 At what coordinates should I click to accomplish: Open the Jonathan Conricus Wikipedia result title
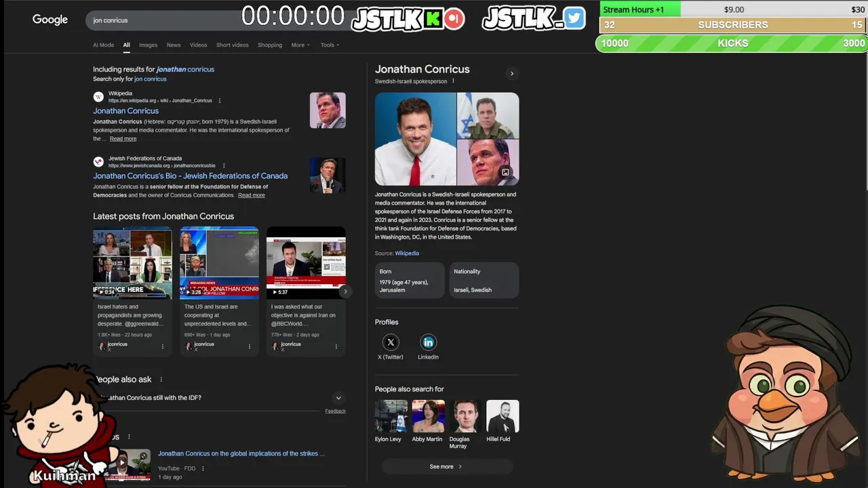click(125, 110)
